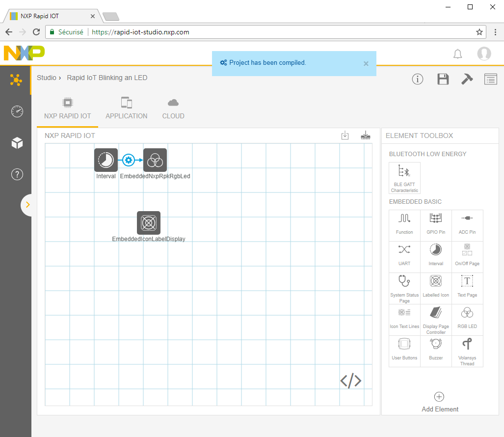Pick the GPIO Pin element
Screen dimensions: 504x437
click(x=436, y=225)
